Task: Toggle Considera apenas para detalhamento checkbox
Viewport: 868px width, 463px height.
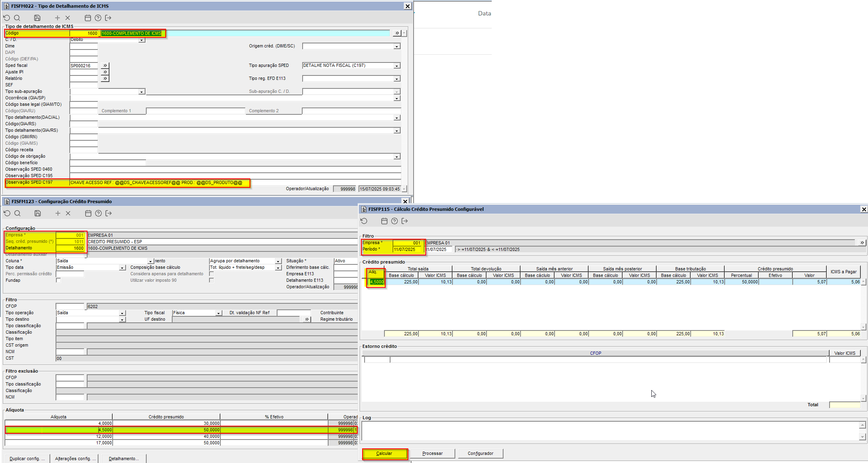Action: [211, 274]
